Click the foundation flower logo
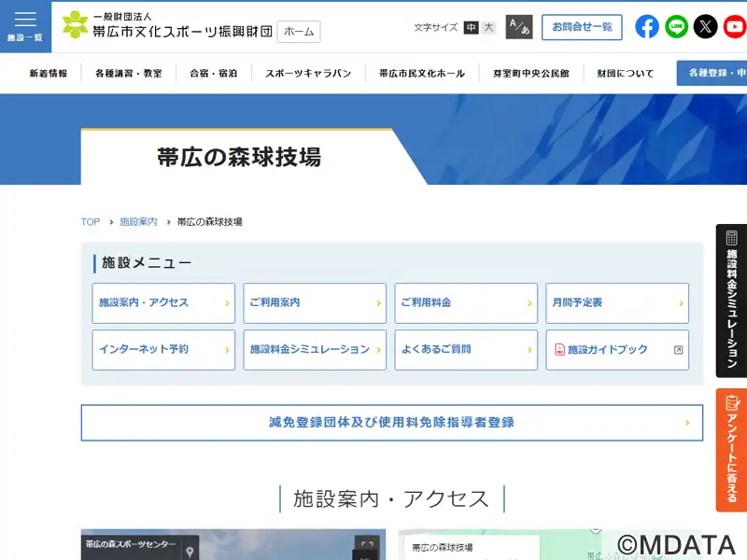Screen dimensions: 747x560 [76, 25]
